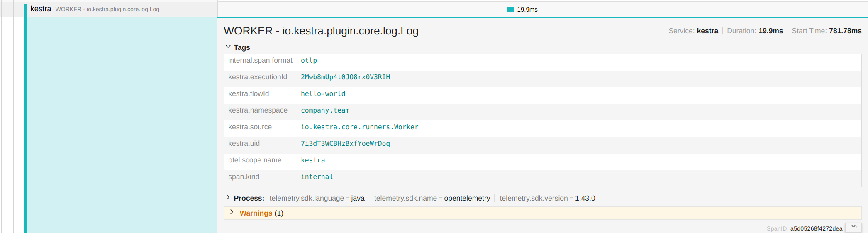Click the kestra.executionId key
Screen dimensions: 868x233
258,77
